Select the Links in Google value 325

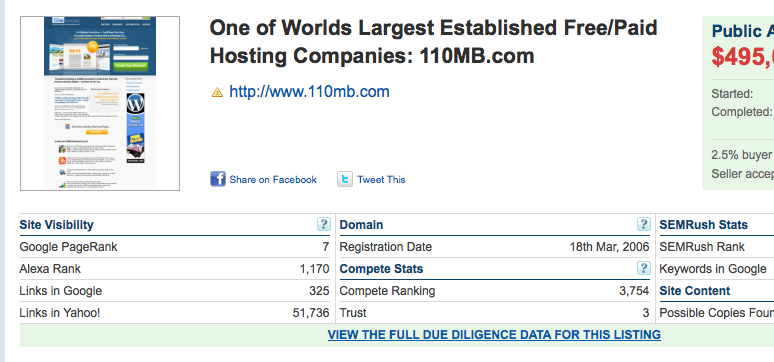coord(319,291)
